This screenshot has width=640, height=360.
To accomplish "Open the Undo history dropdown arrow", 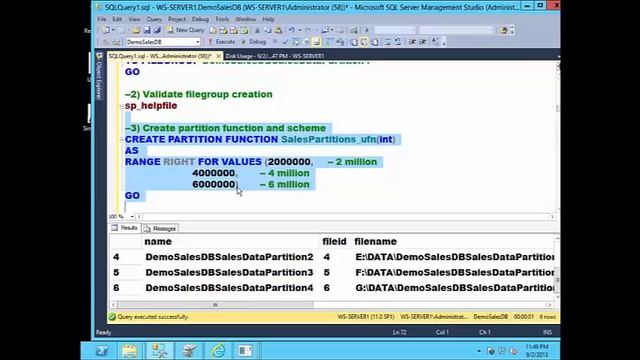I will pos(300,30).
